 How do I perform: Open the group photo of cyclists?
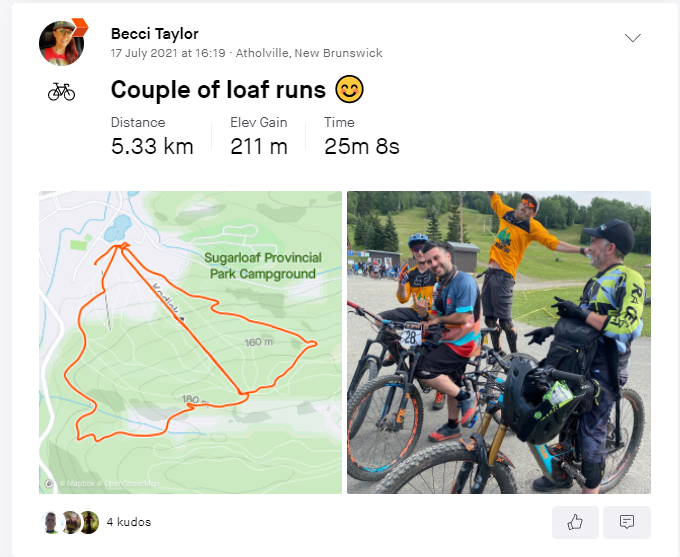pos(498,342)
